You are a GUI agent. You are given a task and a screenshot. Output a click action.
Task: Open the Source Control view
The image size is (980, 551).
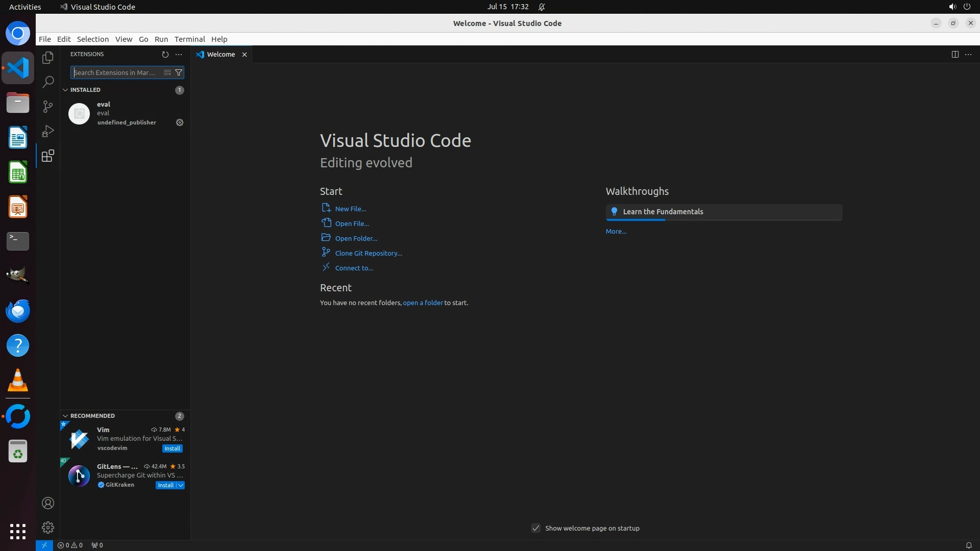click(48, 106)
